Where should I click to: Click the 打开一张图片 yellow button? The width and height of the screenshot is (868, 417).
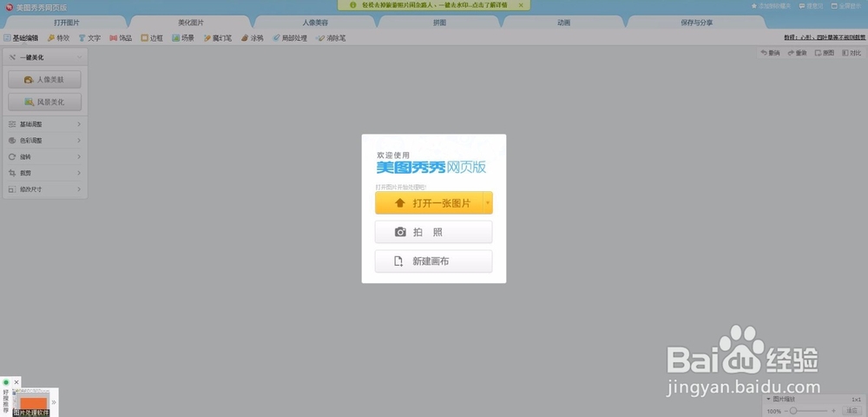[x=429, y=203]
